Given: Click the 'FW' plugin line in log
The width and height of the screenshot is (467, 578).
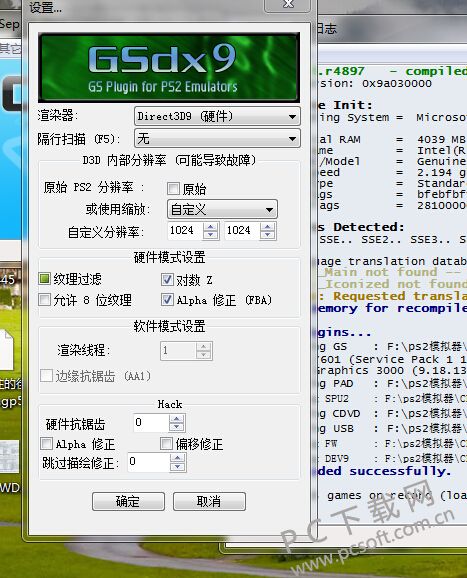Looking at the screenshot, I should coord(392,443).
